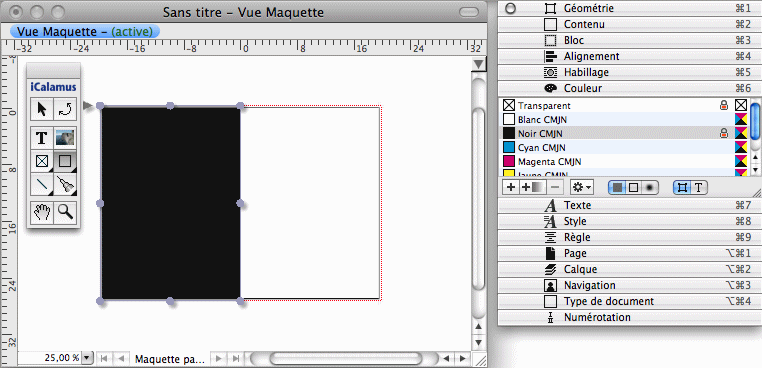762x368 pixels.
Task: Click color list scroll down arrow
Action: pos(755,170)
